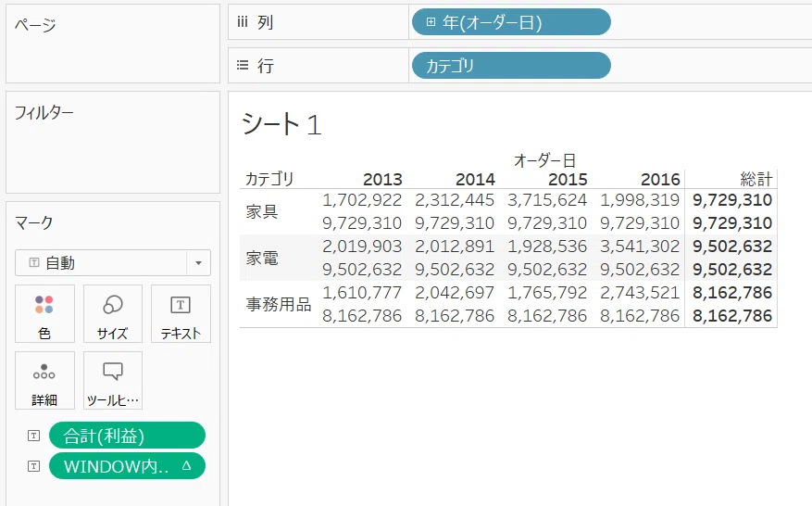Select the WINDOW内.. pill in marks
Viewport: 812px width, 506px height.
[127, 466]
